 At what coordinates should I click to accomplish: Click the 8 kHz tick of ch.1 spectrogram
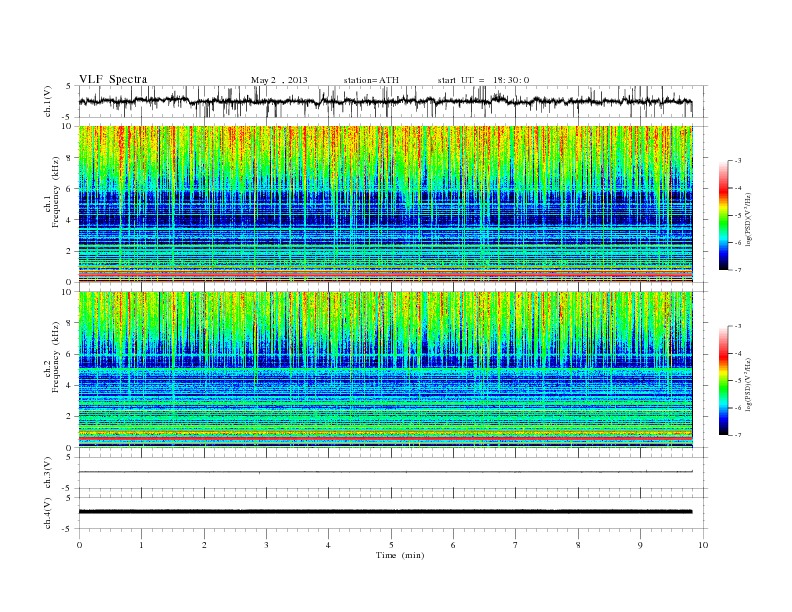click(69, 158)
